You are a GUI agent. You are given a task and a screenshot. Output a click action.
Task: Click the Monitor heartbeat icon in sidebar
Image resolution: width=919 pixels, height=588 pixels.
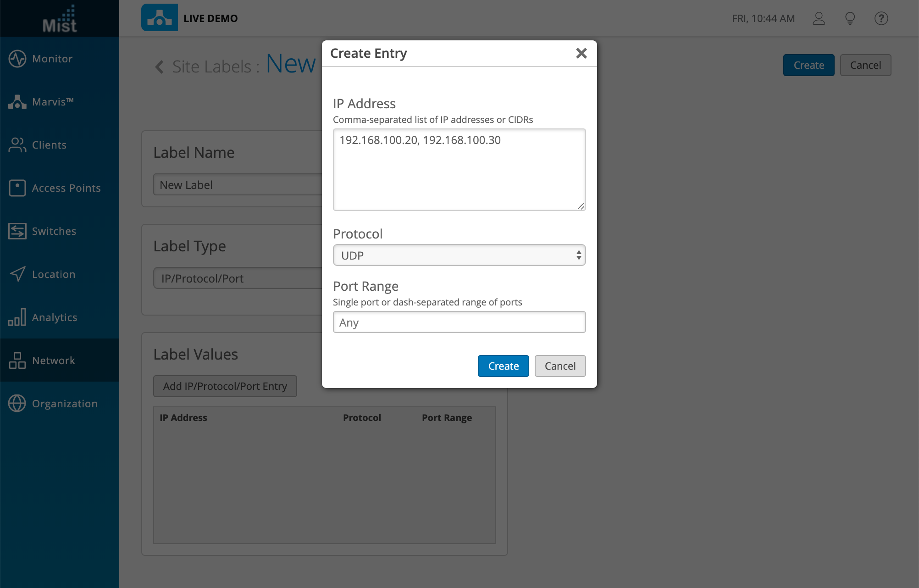coord(17,59)
